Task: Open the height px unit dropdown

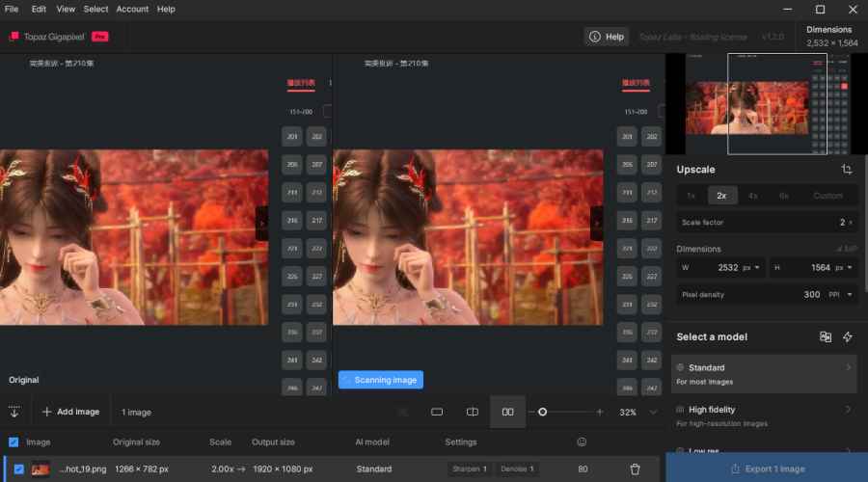Action: (x=844, y=267)
